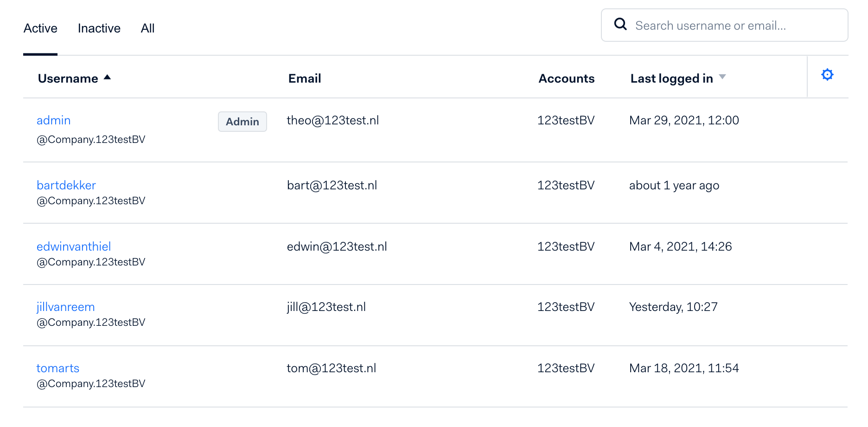This screenshot has height=427, width=868.
Task: Click the Accounts column header
Action: (566, 78)
